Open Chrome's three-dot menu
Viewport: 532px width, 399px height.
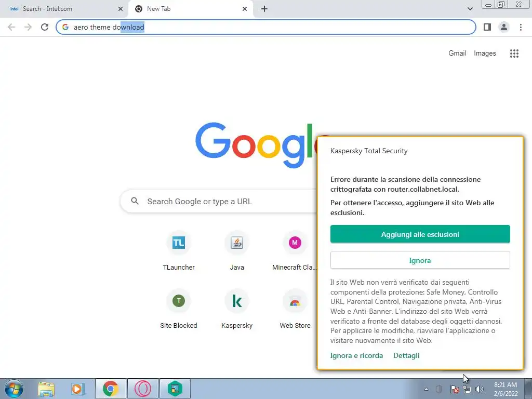tap(521, 27)
